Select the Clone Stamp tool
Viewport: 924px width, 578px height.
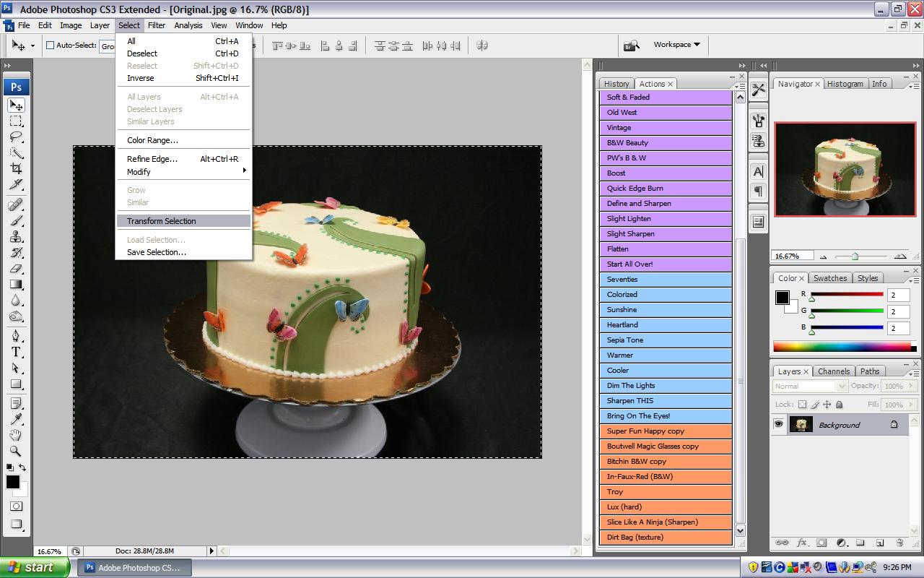coord(16,236)
